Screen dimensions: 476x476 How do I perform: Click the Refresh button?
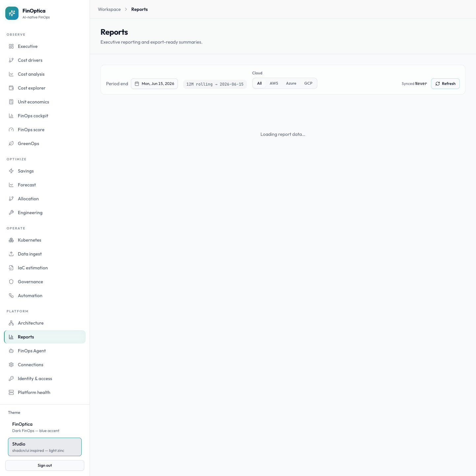(x=445, y=84)
